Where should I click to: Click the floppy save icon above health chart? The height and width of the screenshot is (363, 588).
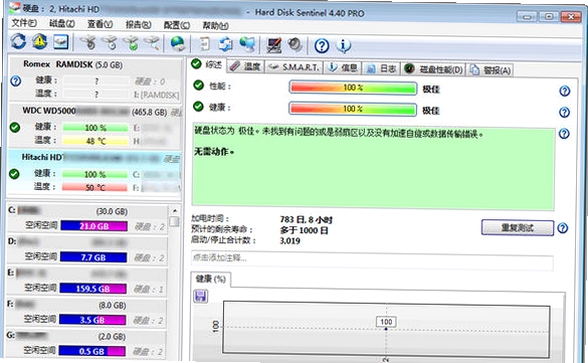pos(200,296)
